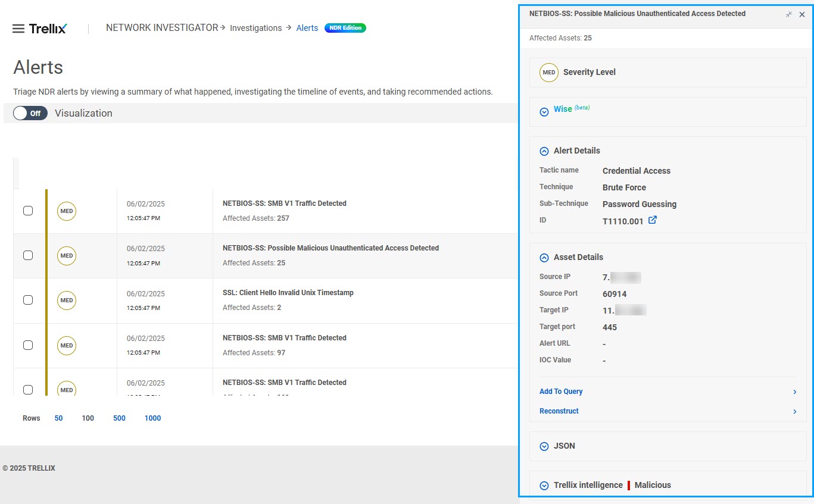This screenshot has width=814, height=504.
Task: Open the Reconstruct arrow
Action: click(794, 412)
